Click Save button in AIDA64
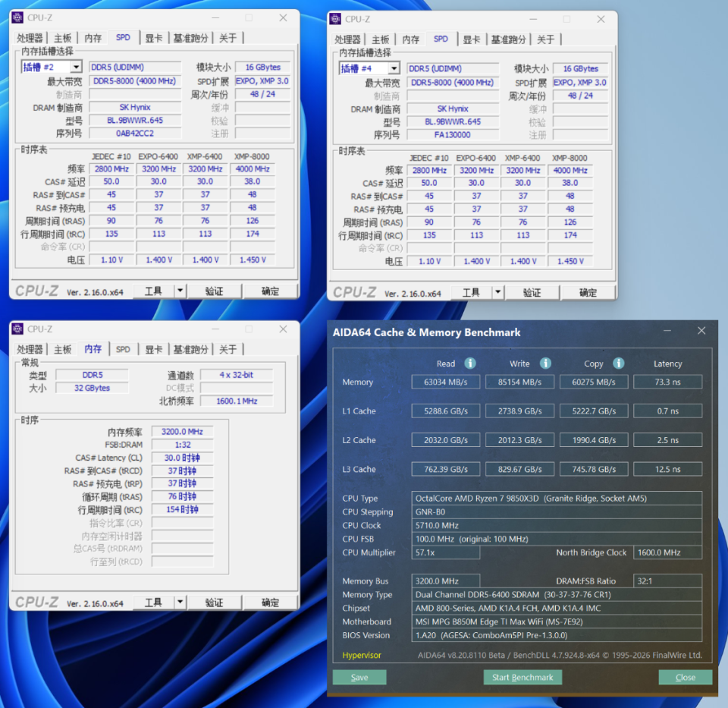This screenshot has width=728, height=708. click(359, 678)
